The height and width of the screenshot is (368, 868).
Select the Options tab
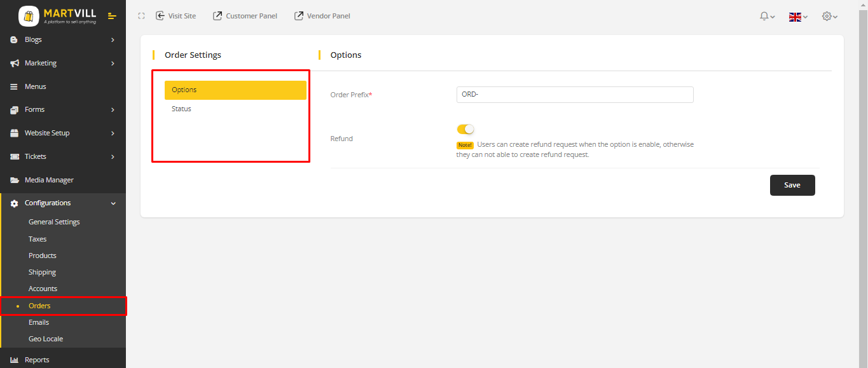tap(235, 90)
